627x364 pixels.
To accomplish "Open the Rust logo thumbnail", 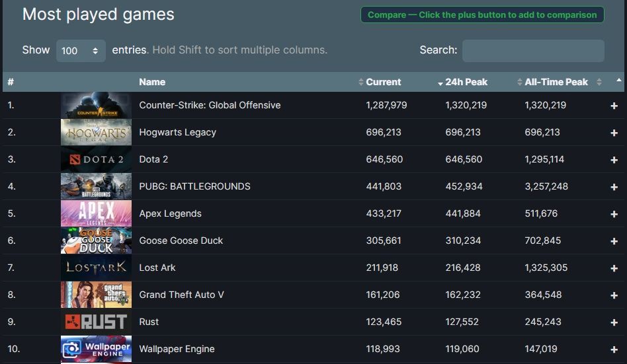I will (96, 322).
